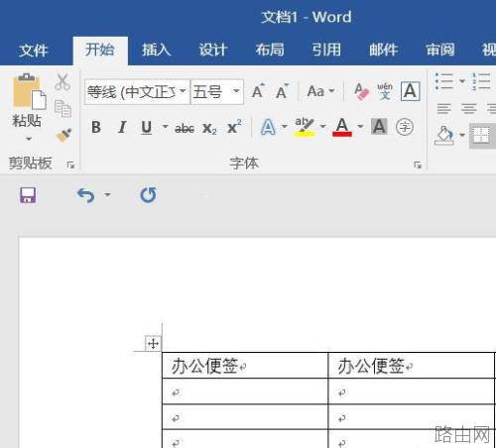Click the Undo arrow icon
This screenshot has height=448, width=496.
86,195
